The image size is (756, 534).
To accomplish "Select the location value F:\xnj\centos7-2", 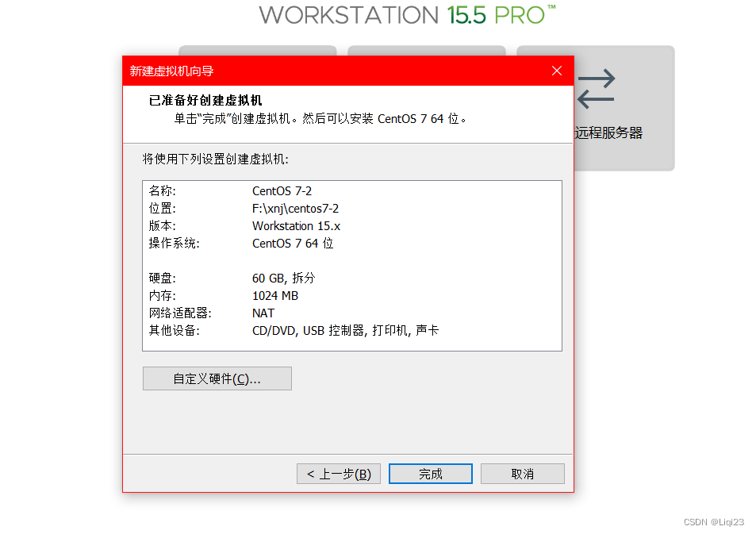I will tap(295, 209).
